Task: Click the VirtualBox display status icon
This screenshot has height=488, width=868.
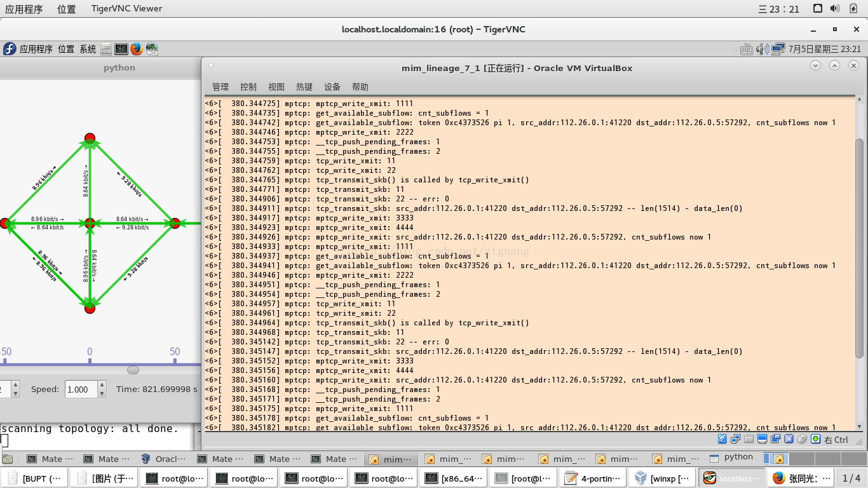Action: point(762,439)
